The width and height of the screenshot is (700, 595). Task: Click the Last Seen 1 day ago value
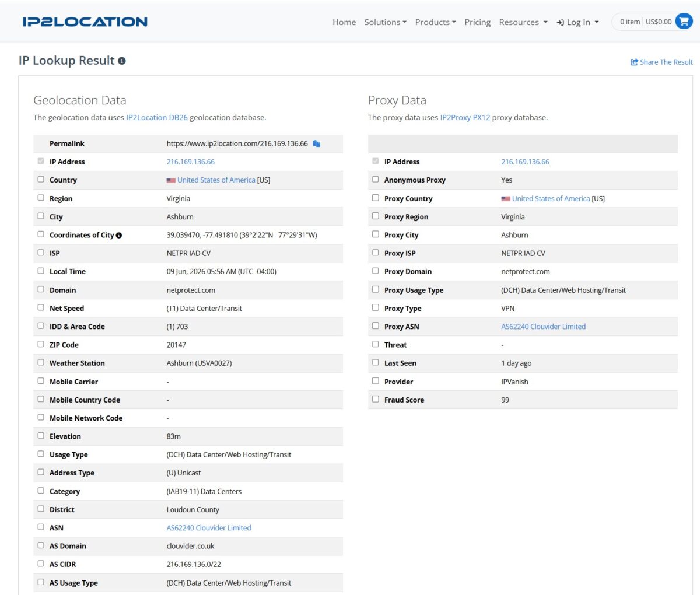(516, 363)
